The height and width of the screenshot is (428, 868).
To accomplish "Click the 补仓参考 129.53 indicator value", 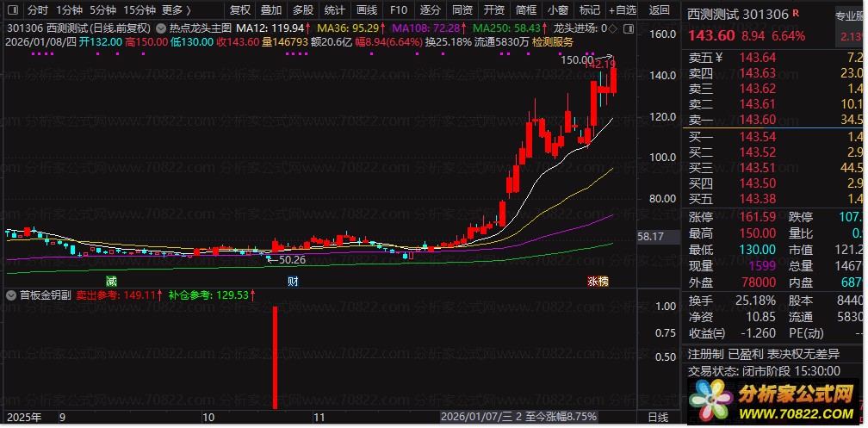I will pyautogui.click(x=213, y=295).
